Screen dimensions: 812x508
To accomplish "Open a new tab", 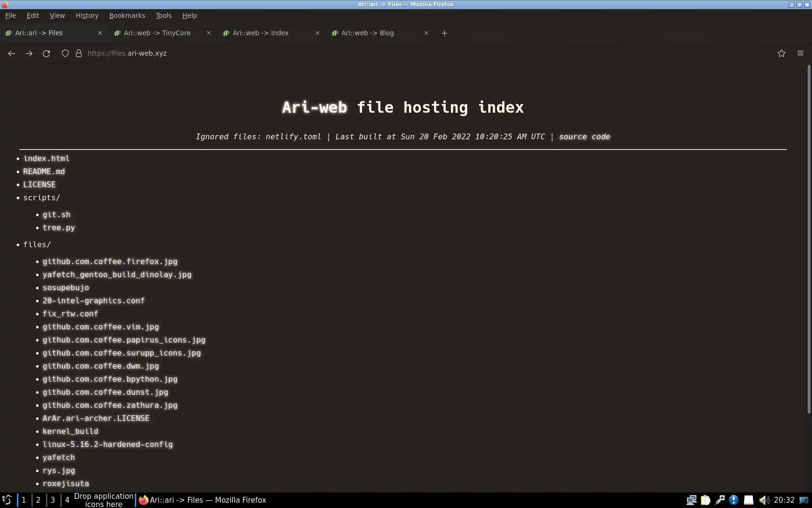I will [444, 33].
